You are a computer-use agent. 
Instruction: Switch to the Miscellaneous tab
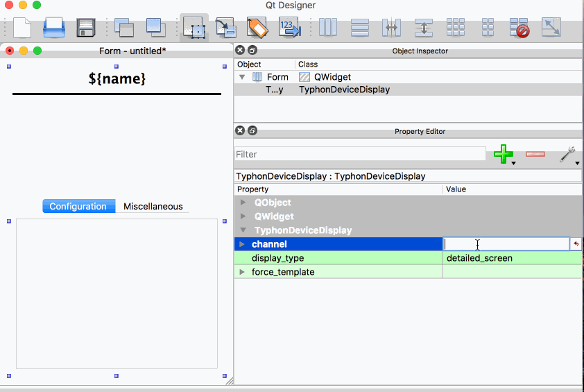click(153, 206)
